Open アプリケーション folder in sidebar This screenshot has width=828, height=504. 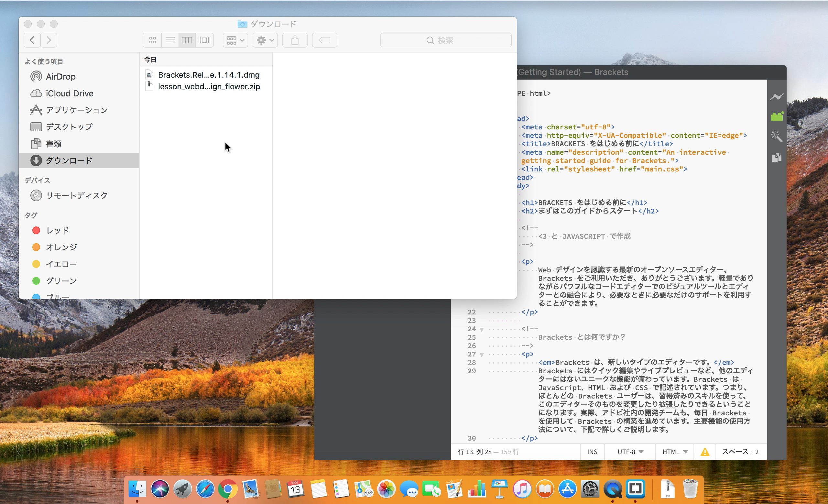point(79,110)
